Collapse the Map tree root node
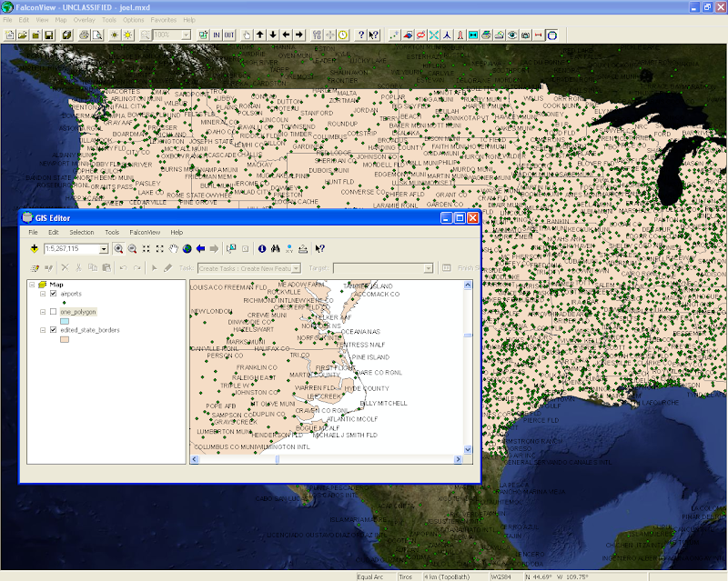The width and height of the screenshot is (728, 581). point(32,285)
